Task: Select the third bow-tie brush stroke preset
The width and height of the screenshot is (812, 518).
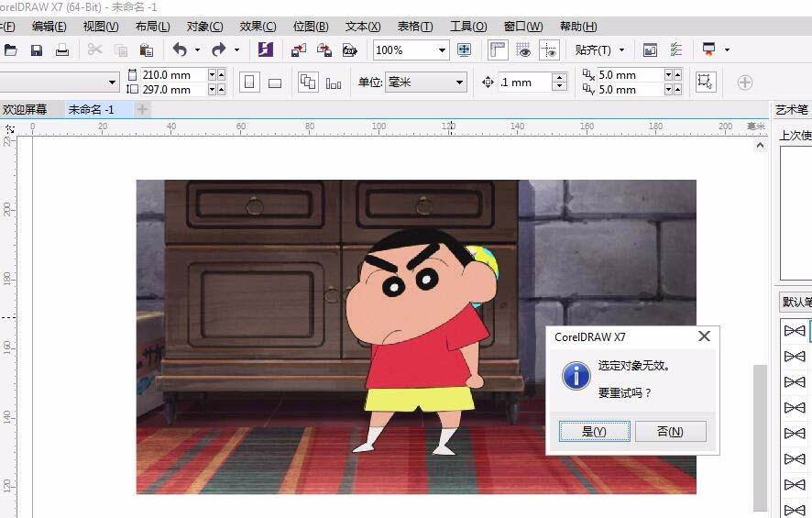Action: click(795, 381)
